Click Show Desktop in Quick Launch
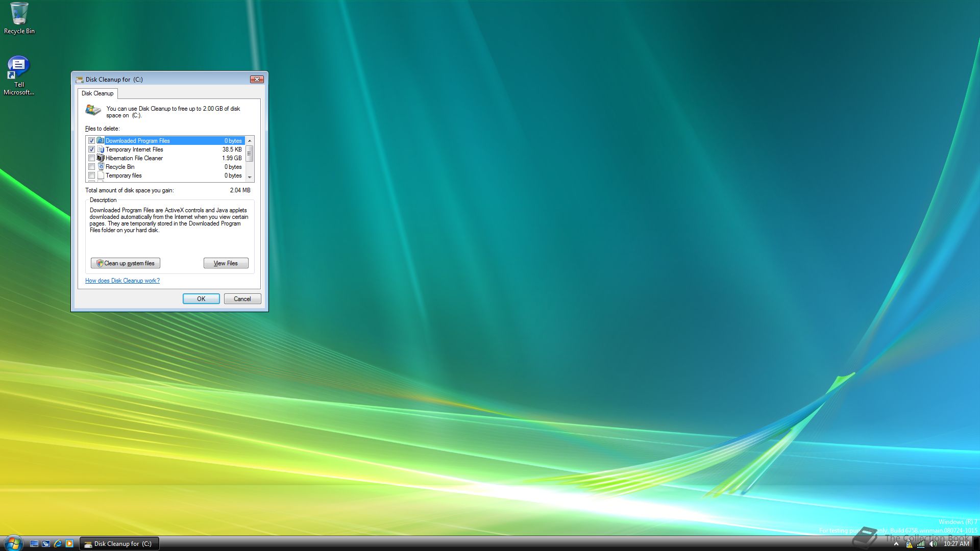 [34, 544]
